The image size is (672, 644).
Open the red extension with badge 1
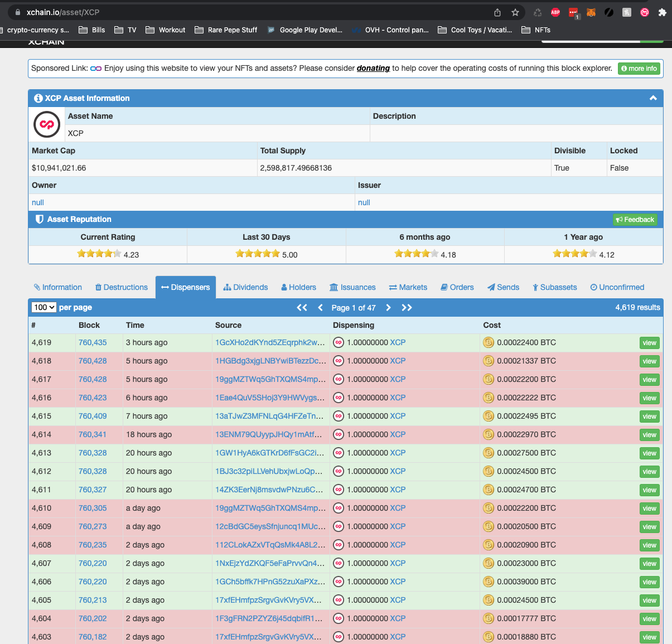coord(573,12)
